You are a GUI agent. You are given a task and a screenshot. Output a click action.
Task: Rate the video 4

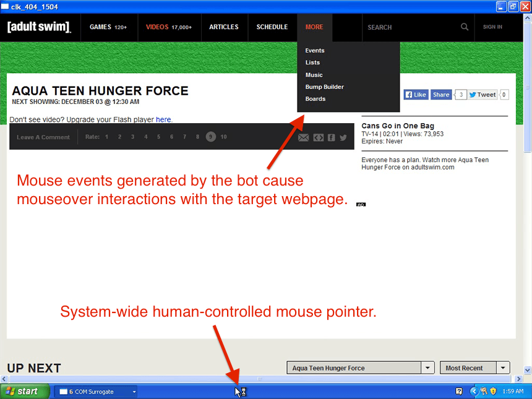(x=145, y=137)
